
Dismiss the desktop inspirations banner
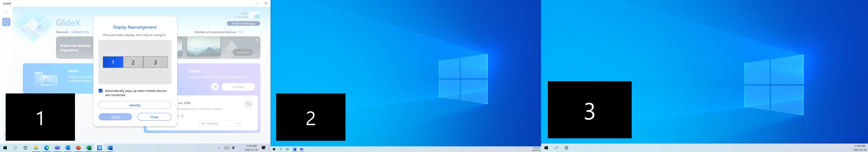[x=257, y=40]
